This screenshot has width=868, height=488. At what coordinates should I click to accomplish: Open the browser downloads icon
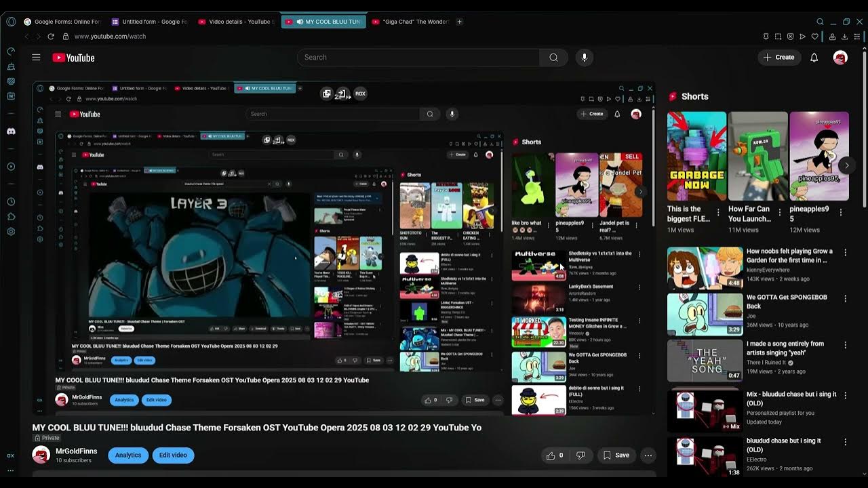click(x=844, y=37)
